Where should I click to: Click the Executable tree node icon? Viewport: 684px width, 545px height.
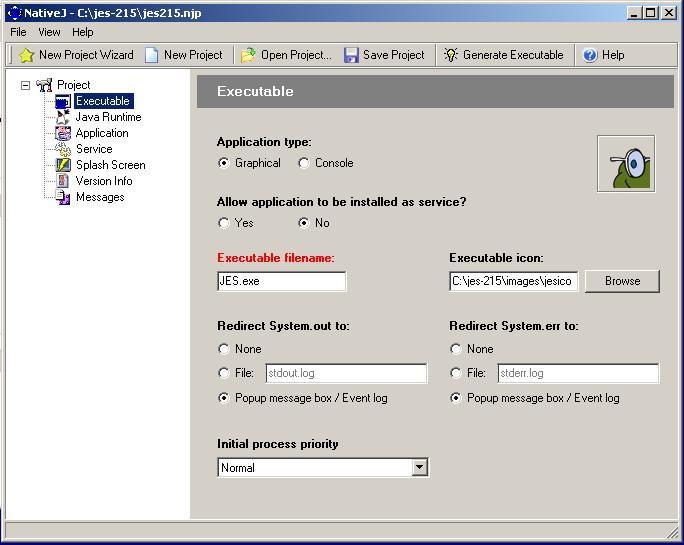[x=63, y=101]
